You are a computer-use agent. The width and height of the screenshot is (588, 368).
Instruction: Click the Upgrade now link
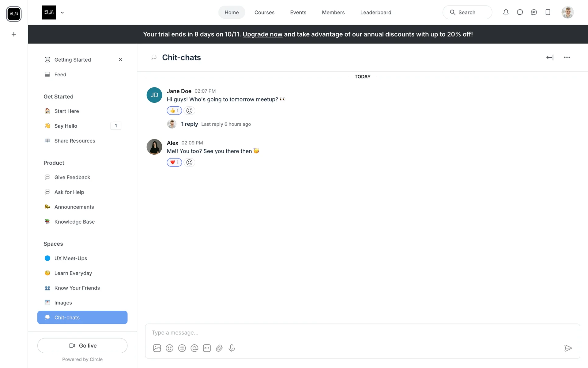tap(262, 34)
